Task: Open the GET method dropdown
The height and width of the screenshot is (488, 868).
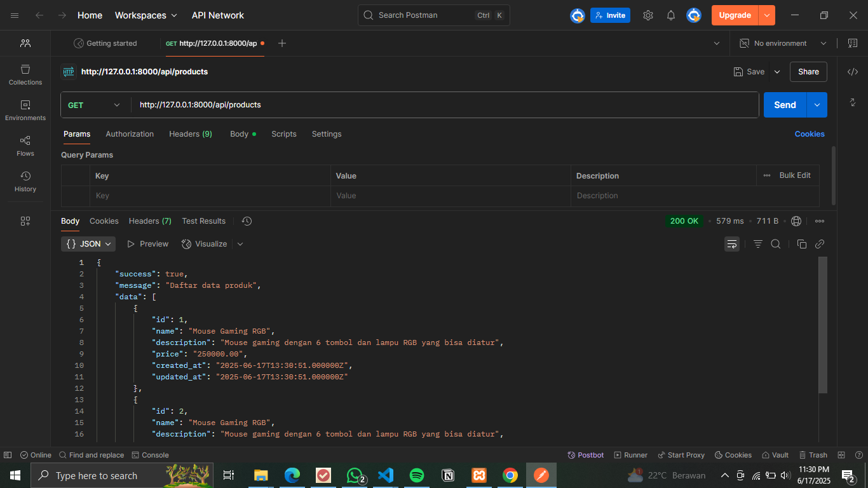Action: point(94,105)
